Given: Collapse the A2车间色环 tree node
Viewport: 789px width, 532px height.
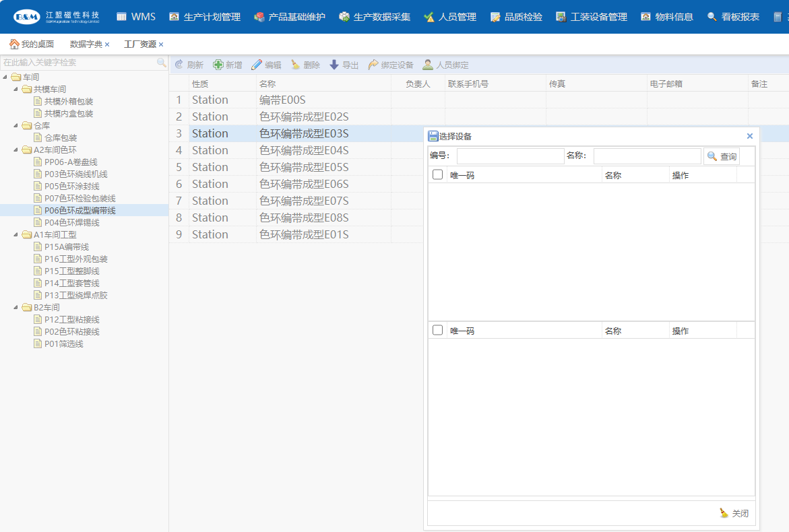Looking at the screenshot, I should [x=16, y=149].
